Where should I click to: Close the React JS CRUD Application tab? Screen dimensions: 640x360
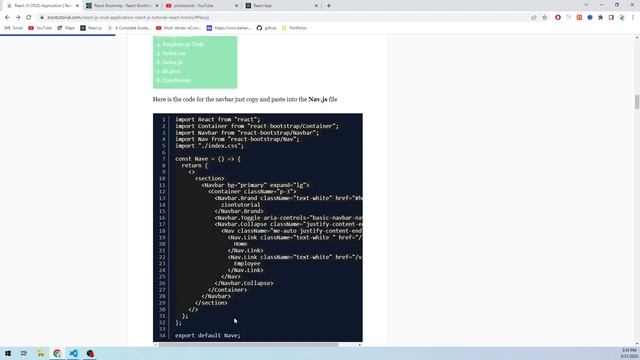pos(77,6)
